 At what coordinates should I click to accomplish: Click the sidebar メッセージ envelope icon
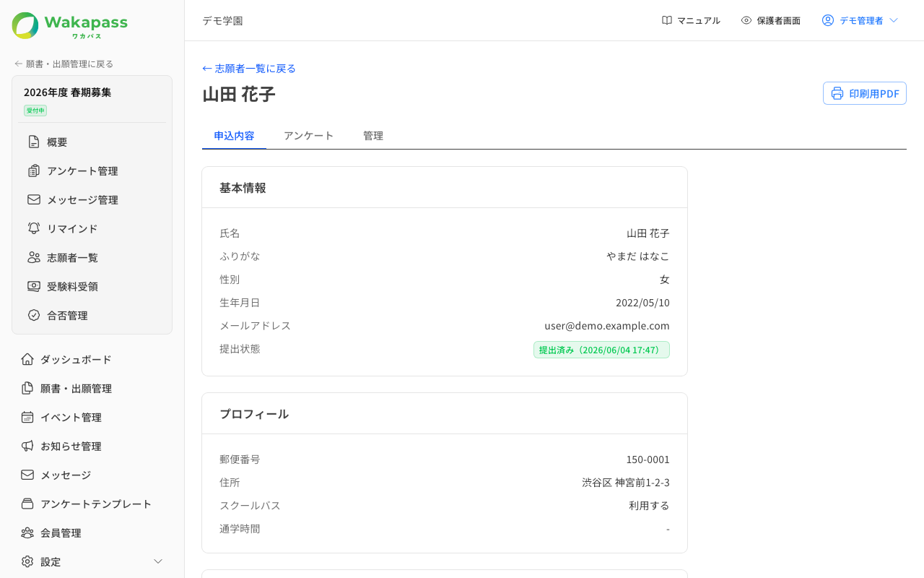[27, 475]
